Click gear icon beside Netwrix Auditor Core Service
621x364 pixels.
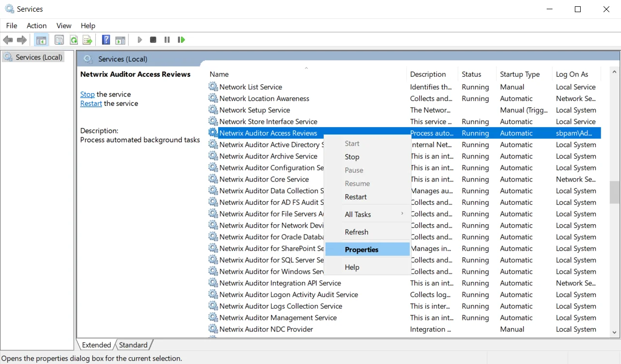pyautogui.click(x=213, y=179)
